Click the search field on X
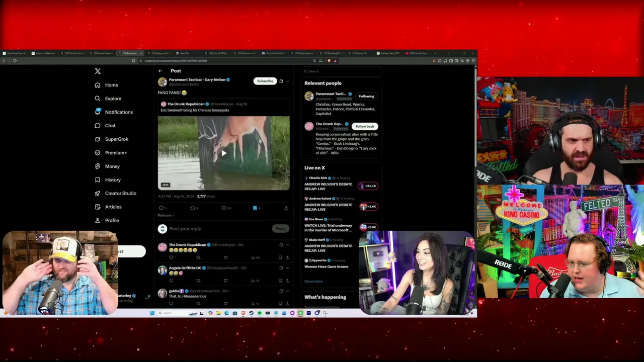Viewport: 644px width, 362px height. pyautogui.click(x=342, y=71)
